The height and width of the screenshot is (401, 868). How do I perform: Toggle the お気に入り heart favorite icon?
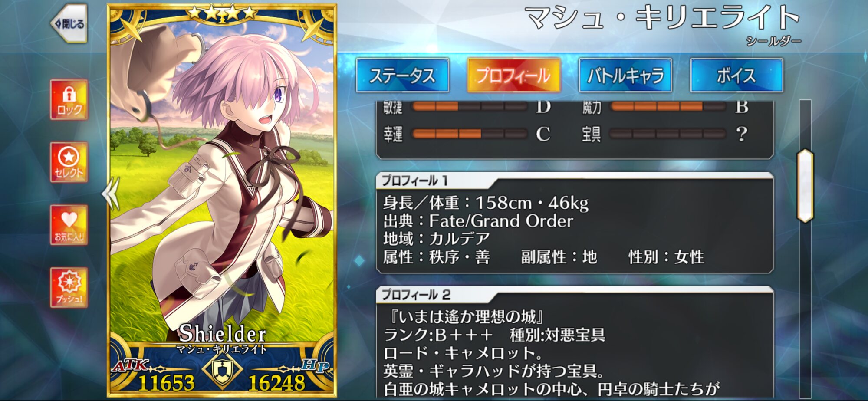69,225
